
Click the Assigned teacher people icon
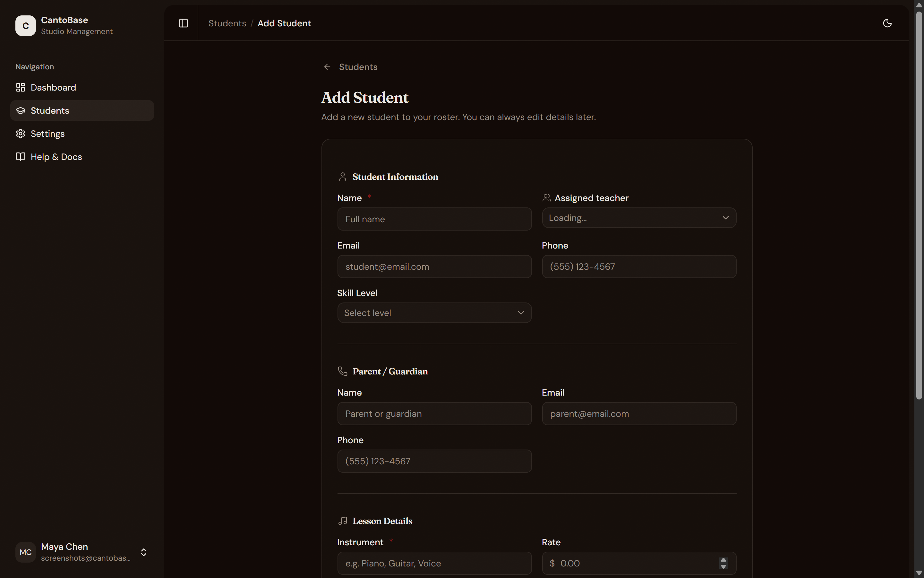(x=546, y=198)
